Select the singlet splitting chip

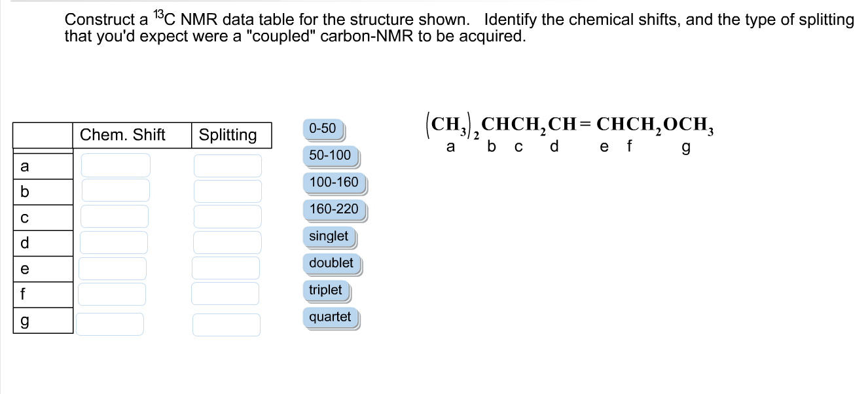click(328, 237)
